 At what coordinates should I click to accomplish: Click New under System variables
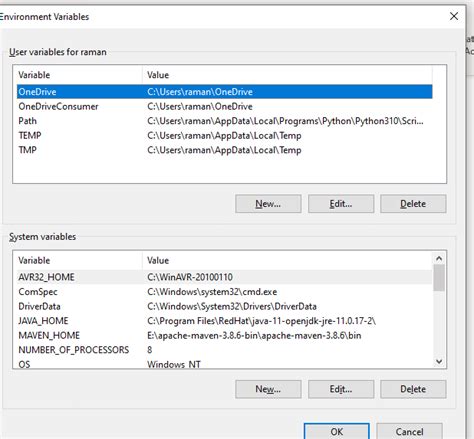[x=268, y=389]
